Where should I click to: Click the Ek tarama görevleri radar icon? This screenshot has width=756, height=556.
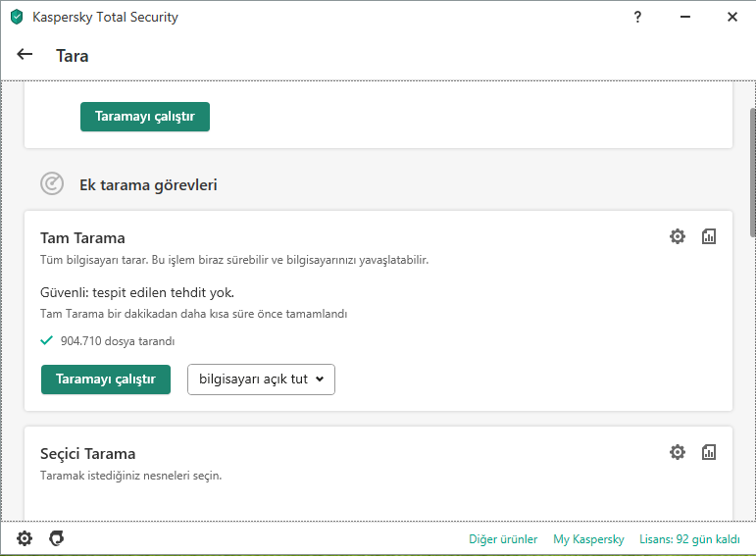pyautogui.click(x=51, y=183)
